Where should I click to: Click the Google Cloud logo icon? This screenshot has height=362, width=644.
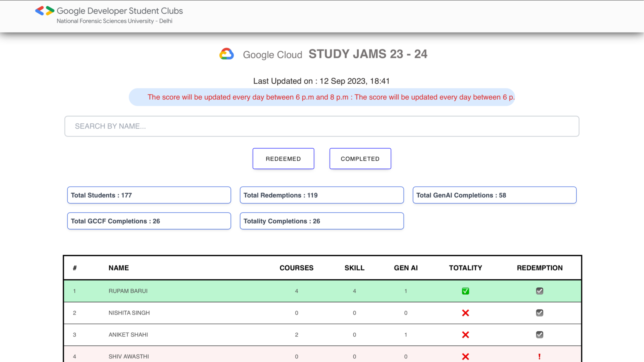(x=226, y=54)
